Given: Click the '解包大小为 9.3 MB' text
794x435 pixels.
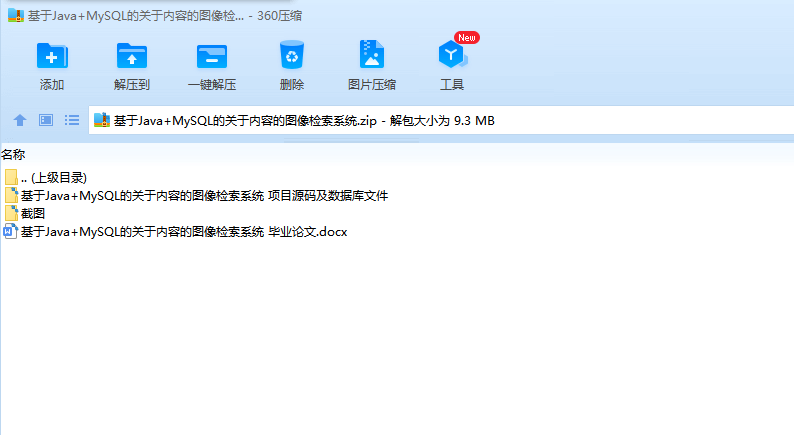Looking at the screenshot, I should 442,121.
